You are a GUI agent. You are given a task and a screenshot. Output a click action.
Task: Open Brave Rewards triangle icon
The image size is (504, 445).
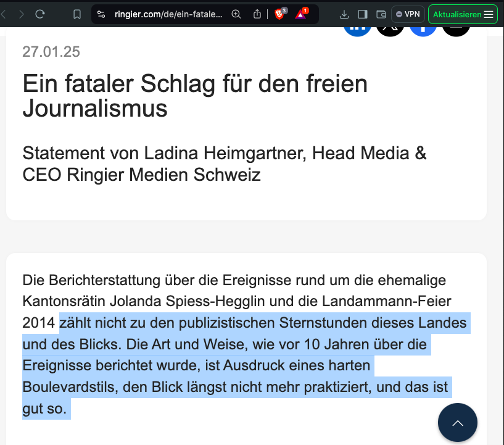pos(300,14)
